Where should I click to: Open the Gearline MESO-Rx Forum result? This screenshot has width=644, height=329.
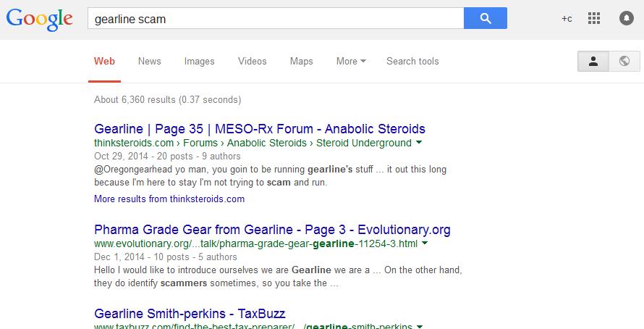pyautogui.click(x=260, y=129)
